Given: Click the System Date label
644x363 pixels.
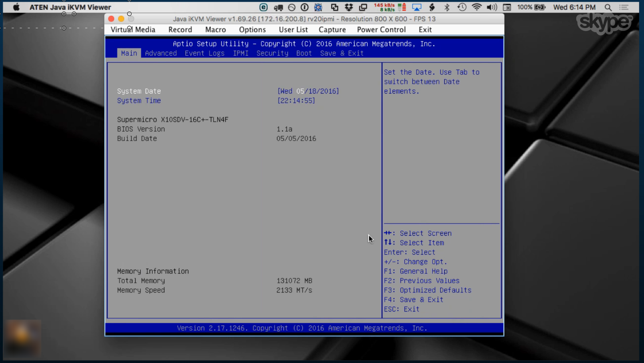Looking at the screenshot, I should pyautogui.click(x=139, y=91).
